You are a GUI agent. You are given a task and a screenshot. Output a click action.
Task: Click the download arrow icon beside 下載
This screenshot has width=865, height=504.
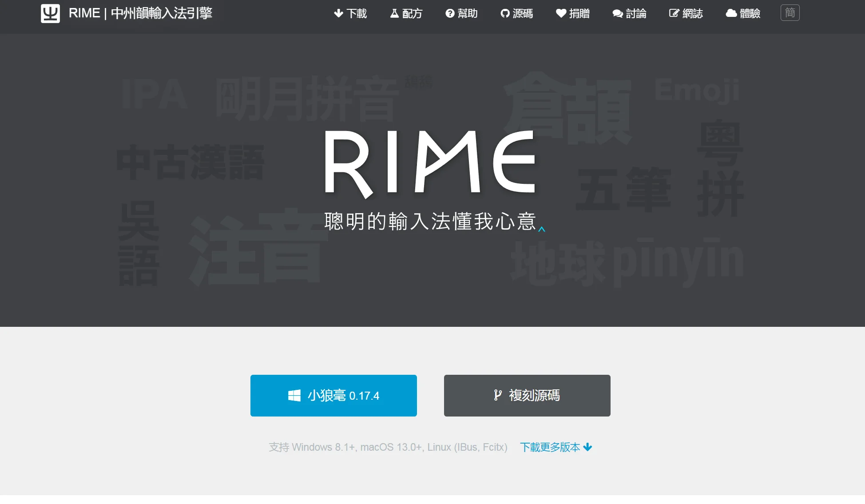[338, 13]
